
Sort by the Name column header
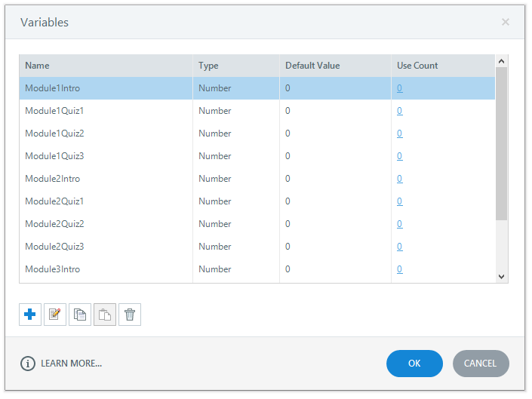click(x=37, y=66)
